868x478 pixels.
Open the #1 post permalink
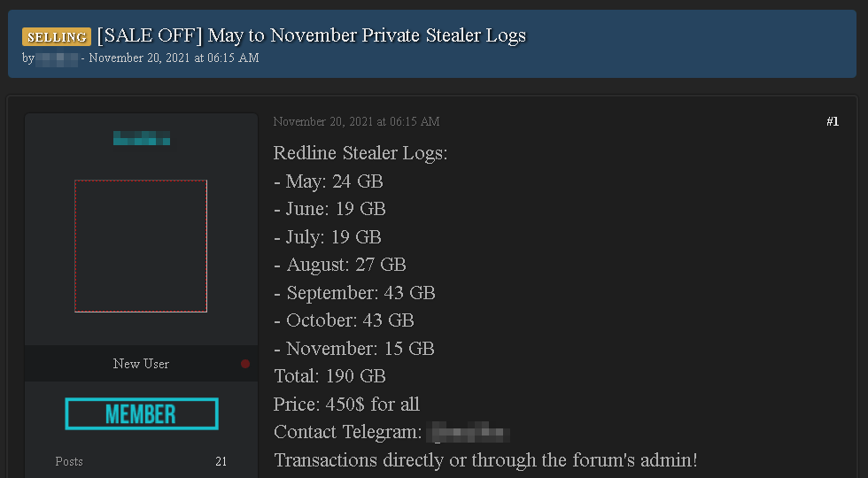833,121
